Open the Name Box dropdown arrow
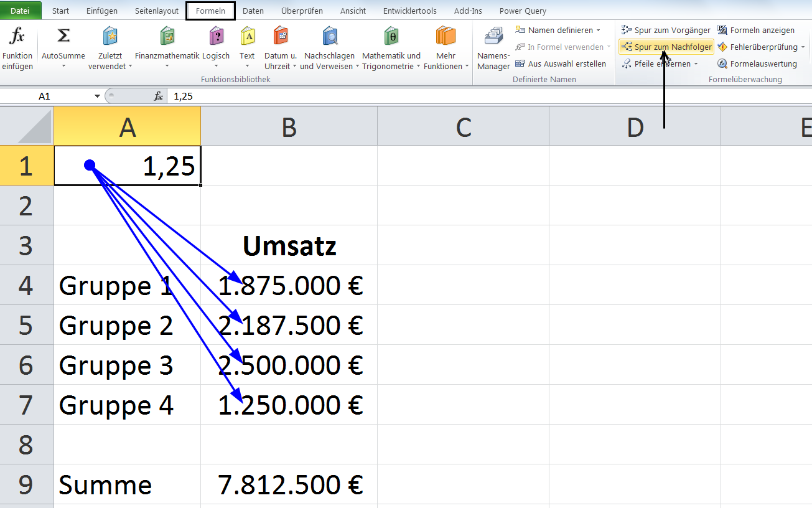This screenshot has height=508, width=812. coord(97,96)
